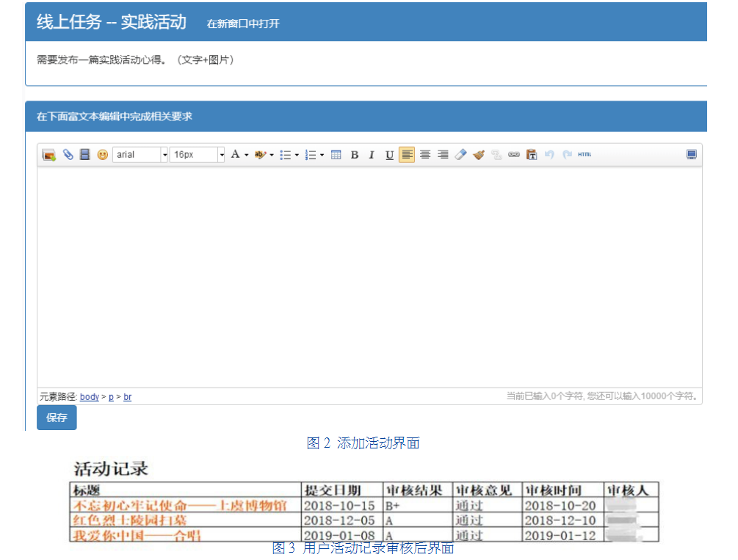Click the character count status text
This screenshot has width=738, height=560.
(x=602, y=396)
